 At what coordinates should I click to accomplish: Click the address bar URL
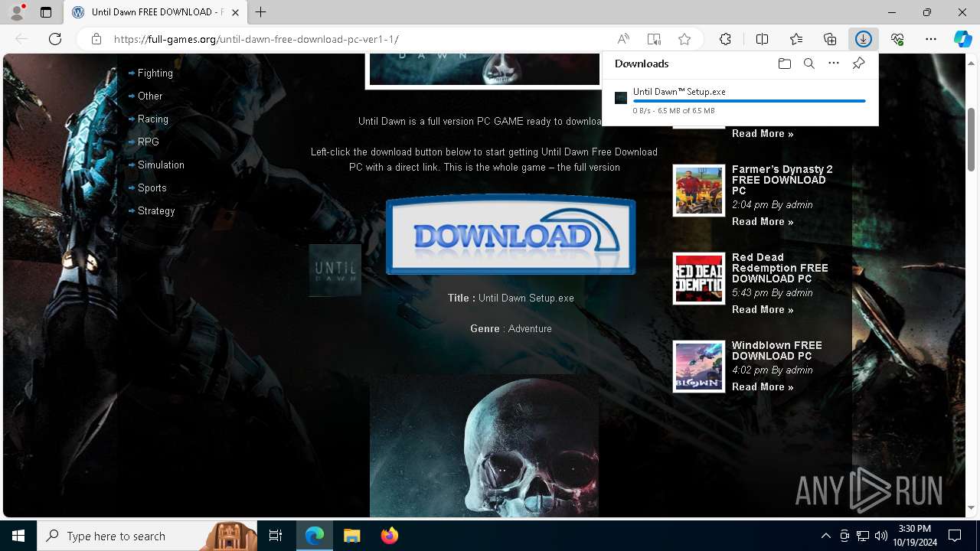click(x=256, y=39)
